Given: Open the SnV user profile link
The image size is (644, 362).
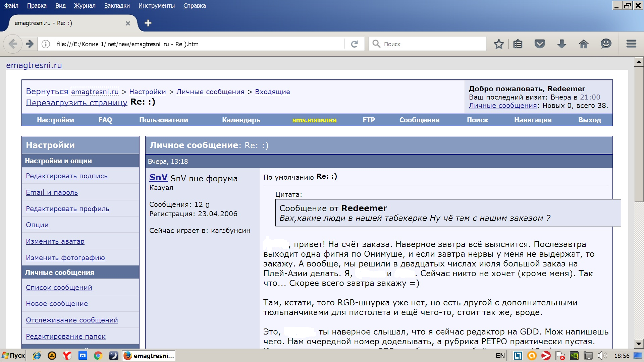Looking at the screenshot, I should point(158,177).
